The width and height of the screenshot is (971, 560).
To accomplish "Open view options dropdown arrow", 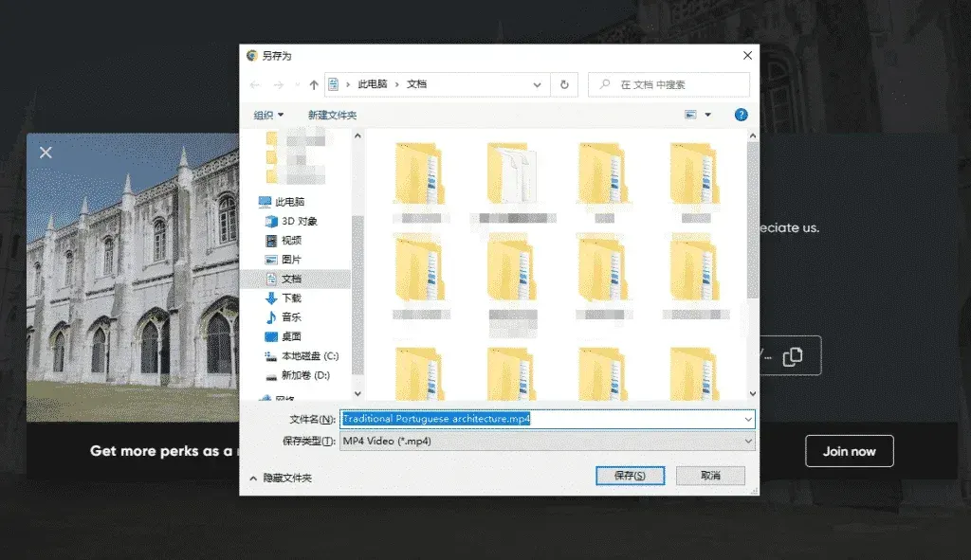I will 707,115.
